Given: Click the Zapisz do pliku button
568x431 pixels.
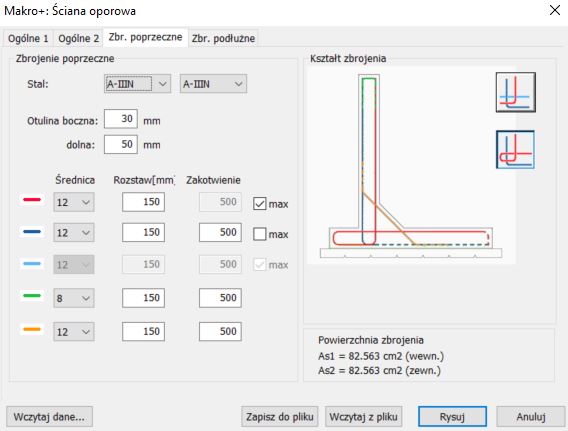Looking at the screenshot, I should point(280,417).
